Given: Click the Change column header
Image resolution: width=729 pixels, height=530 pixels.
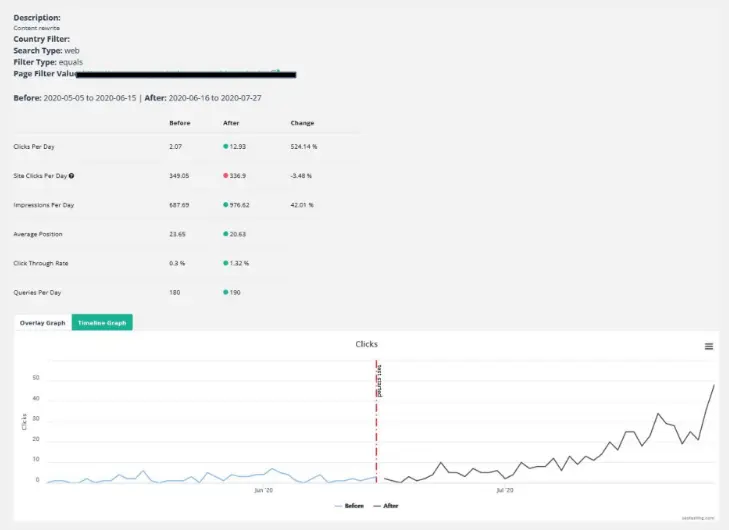Looking at the screenshot, I should tap(302, 123).
